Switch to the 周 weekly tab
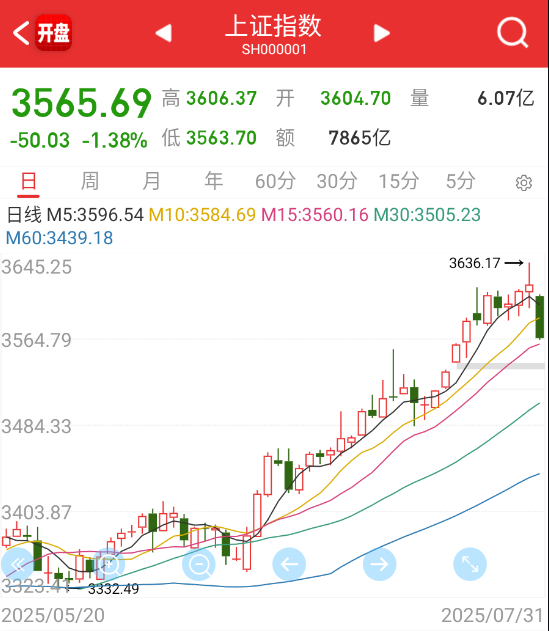Screen dimensions: 549x631 90,181
